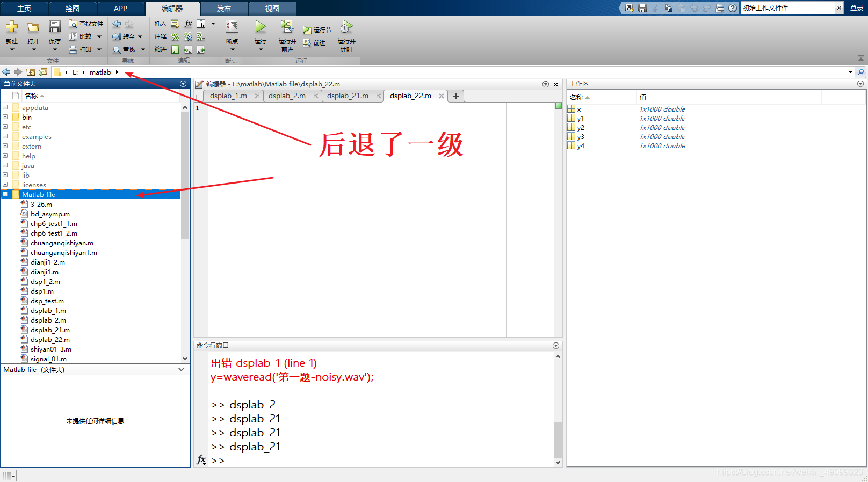Image resolution: width=868 pixels, height=482 pixels.
Task: Open the 命令行窗口 (Command Window) actions dropdown
Action: (556, 346)
